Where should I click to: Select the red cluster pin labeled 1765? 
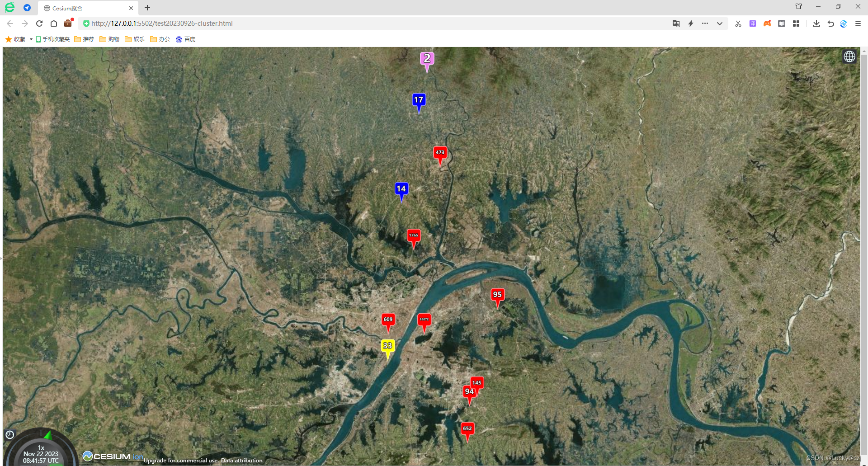pyautogui.click(x=414, y=239)
